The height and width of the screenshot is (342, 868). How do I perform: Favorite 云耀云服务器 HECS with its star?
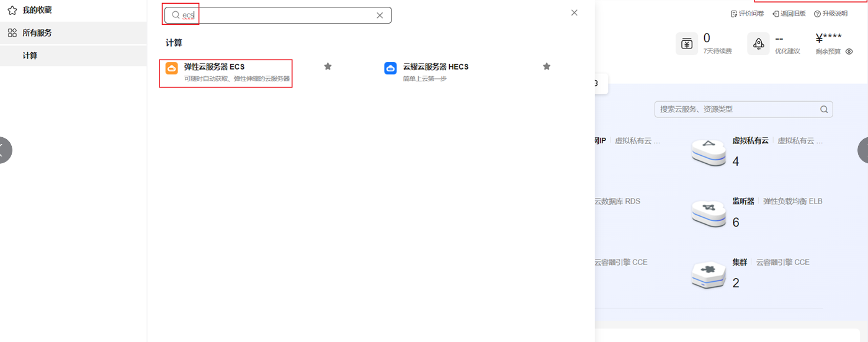click(x=547, y=66)
